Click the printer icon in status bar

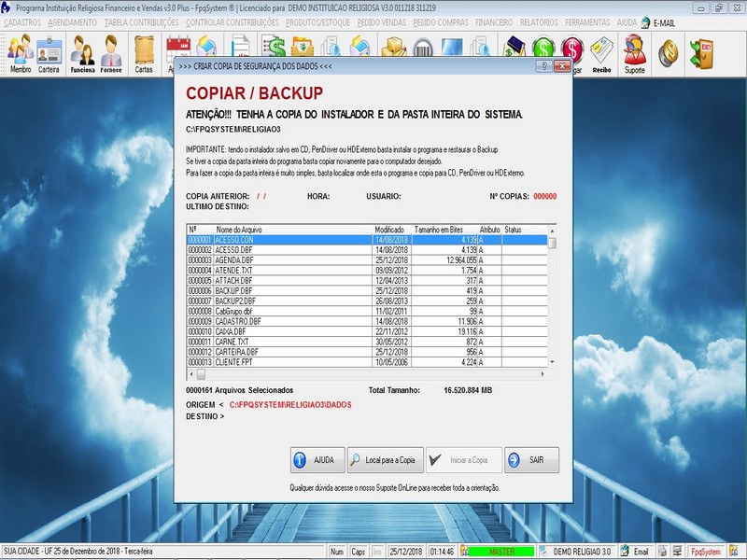(x=662, y=552)
